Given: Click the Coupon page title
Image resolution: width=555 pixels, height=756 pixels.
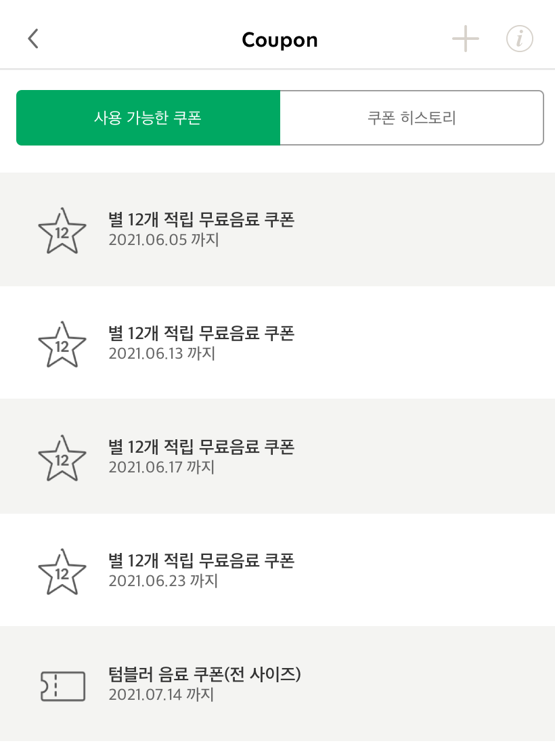Looking at the screenshot, I should [x=280, y=40].
